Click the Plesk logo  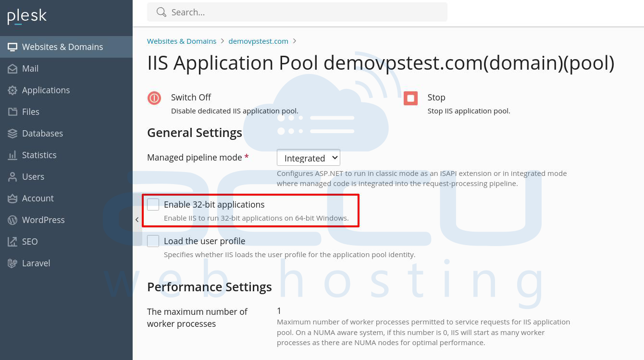coord(27,16)
